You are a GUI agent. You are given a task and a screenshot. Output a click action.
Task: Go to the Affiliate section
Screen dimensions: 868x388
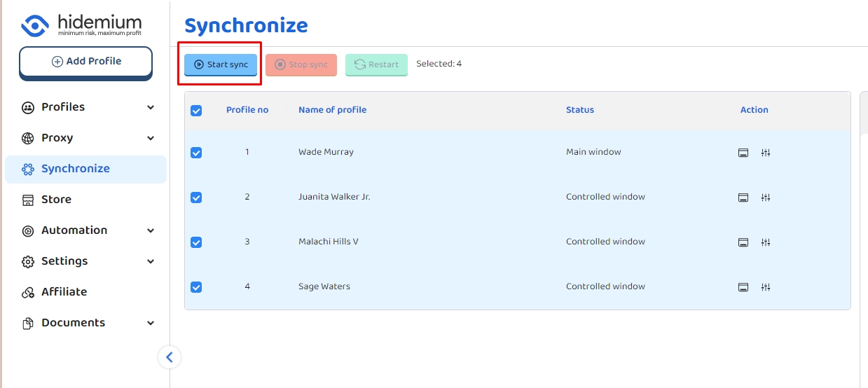click(64, 292)
